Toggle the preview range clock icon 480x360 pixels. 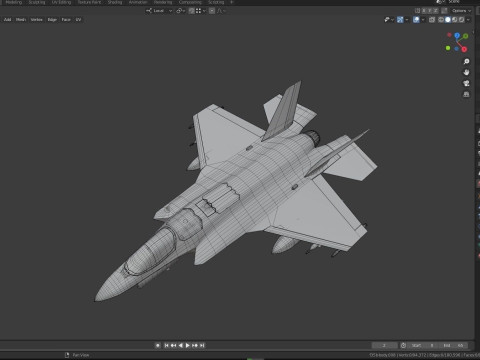tap(403, 345)
